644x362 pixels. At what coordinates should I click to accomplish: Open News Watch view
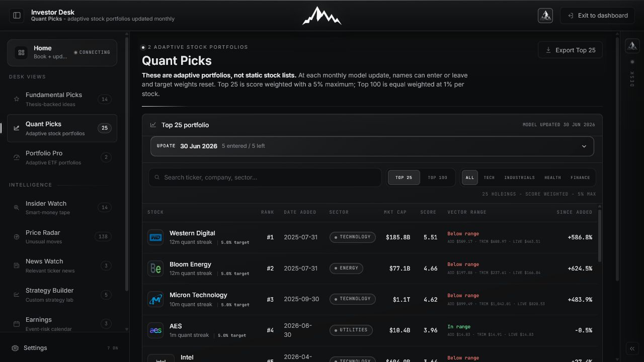click(x=62, y=265)
